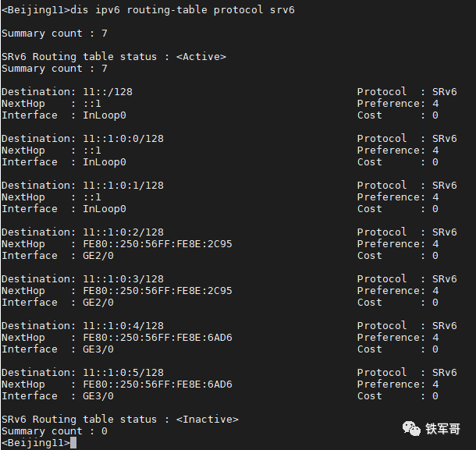This screenshot has height=450, width=476.
Task: Click the first FE80::250:56FF:FE8E:2C95 next hop
Action: coord(158,244)
